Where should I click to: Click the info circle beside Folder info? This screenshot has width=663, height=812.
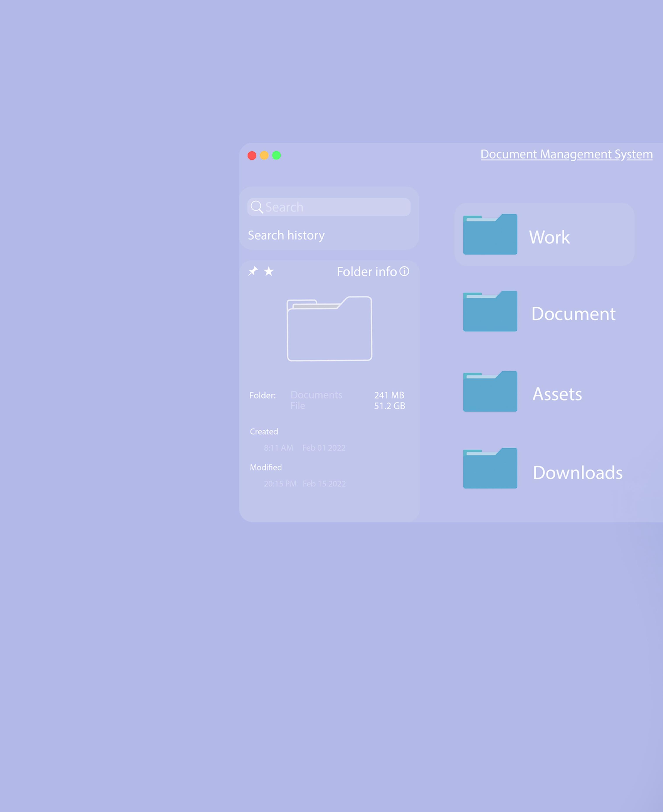coord(404,271)
